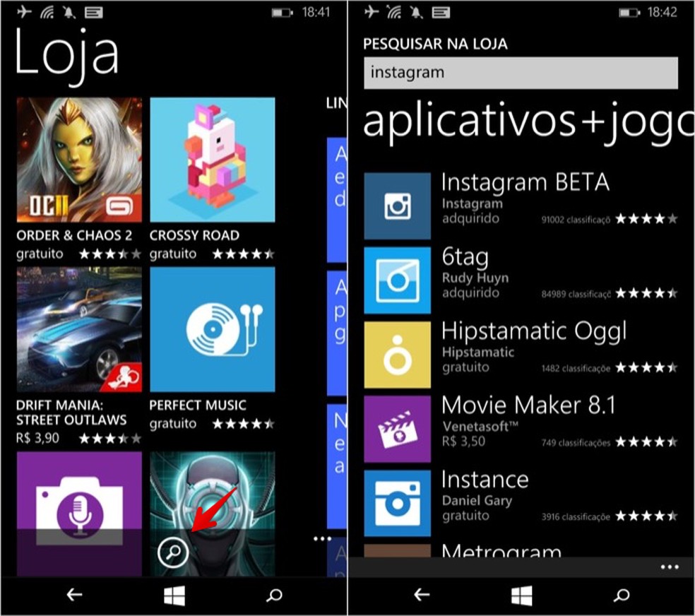Open Movie Maker 8.1 app icon
The image size is (695, 616).
[x=397, y=430]
